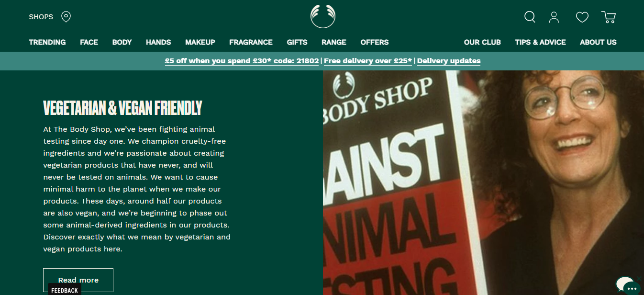The height and width of the screenshot is (295, 644).
Task: Open the Makeup menu item
Action: pos(200,42)
